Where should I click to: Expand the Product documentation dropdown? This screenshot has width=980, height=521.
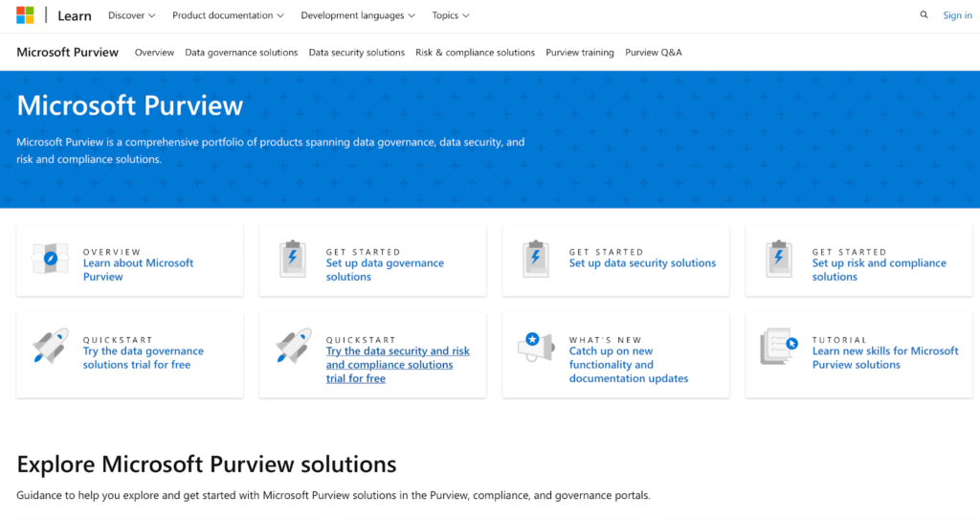(x=228, y=15)
